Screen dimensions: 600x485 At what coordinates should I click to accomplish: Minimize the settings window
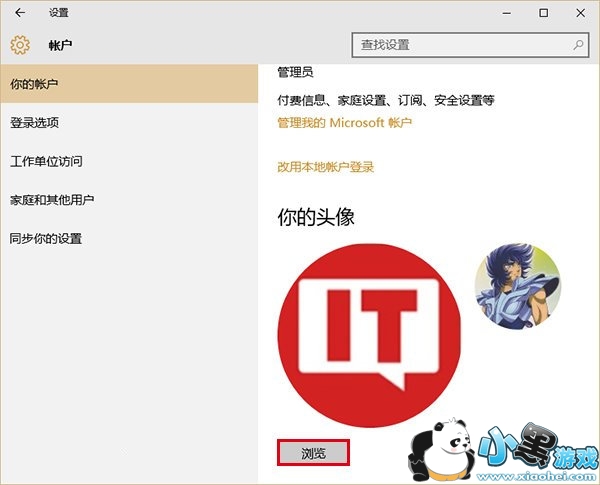[x=507, y=13]
